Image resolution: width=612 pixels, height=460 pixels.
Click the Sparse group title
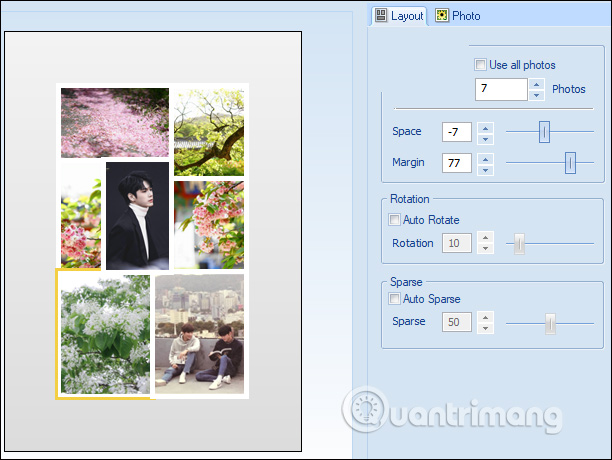(406, 282)
